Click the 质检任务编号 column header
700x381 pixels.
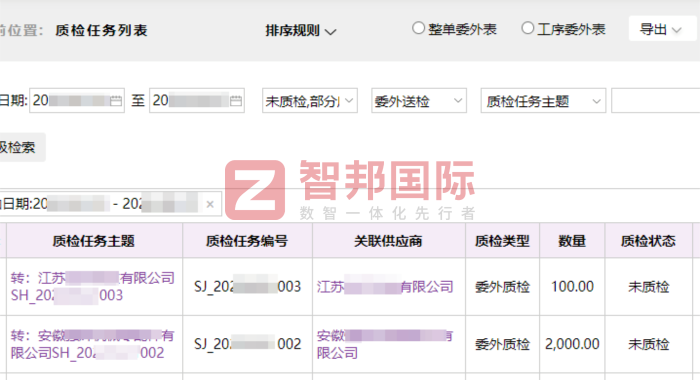(247, 241)
